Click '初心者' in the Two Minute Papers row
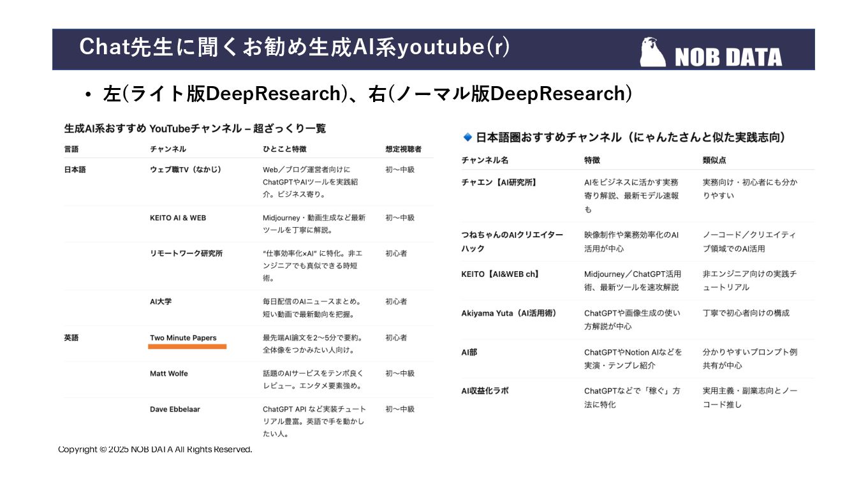This screenshot has height=488, width=868. pos(396,338)
